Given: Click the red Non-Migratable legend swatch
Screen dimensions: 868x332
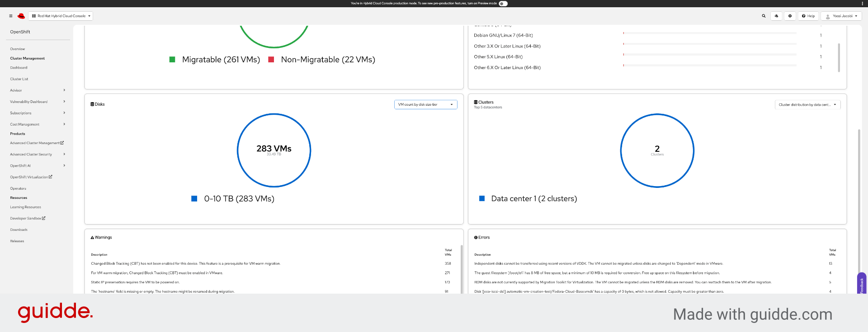Looking at the screenshot, I should pos(271,60).
